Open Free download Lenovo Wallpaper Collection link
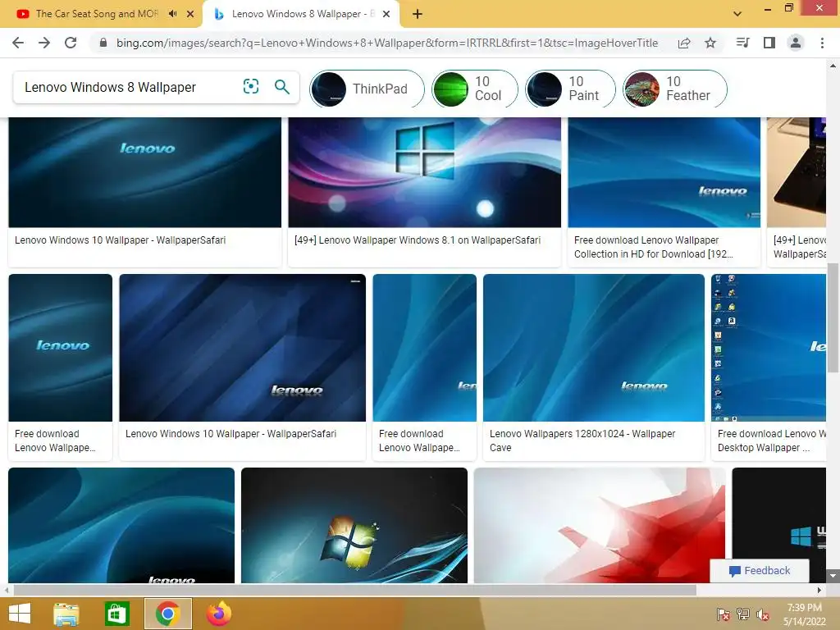 [x=654, y=247]
